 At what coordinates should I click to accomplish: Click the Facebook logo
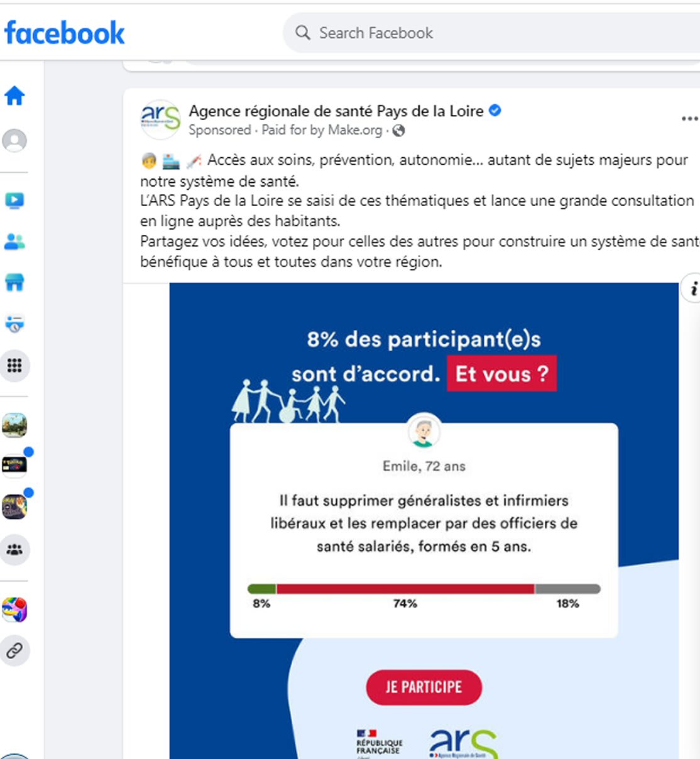pyautogui.click(x=64, y=33)
